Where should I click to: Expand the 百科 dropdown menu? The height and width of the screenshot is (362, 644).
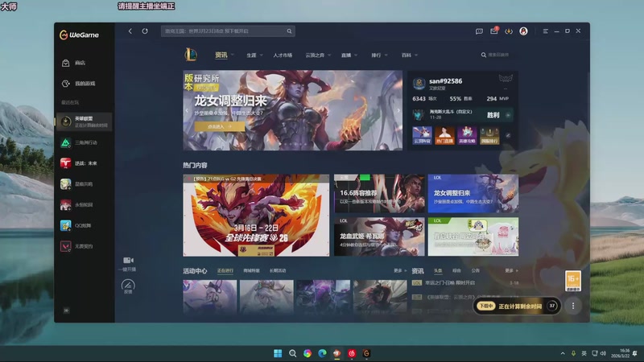pos(416,55)
